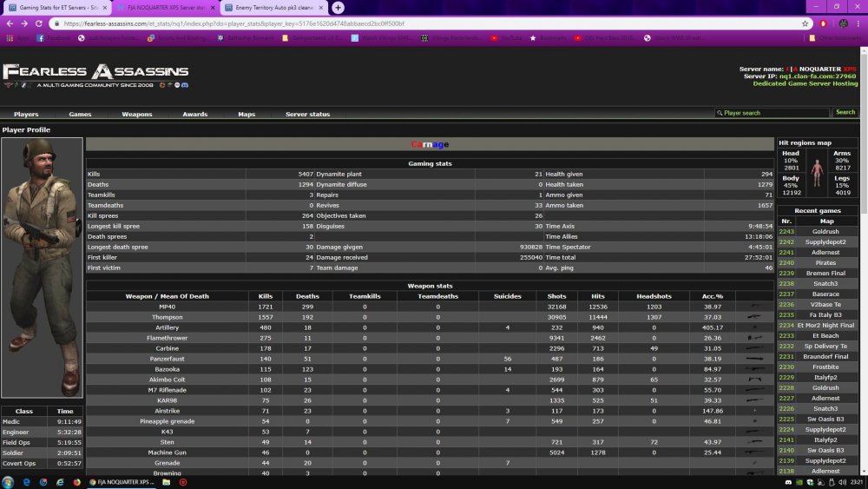This screenshot has height=489, width=868.
Task: Click the MP40 weapon icon in its row
Action: click(754, 307)
